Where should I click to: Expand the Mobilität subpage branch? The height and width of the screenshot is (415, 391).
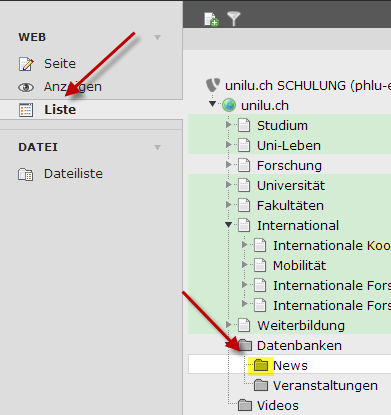tap(244, 265)
